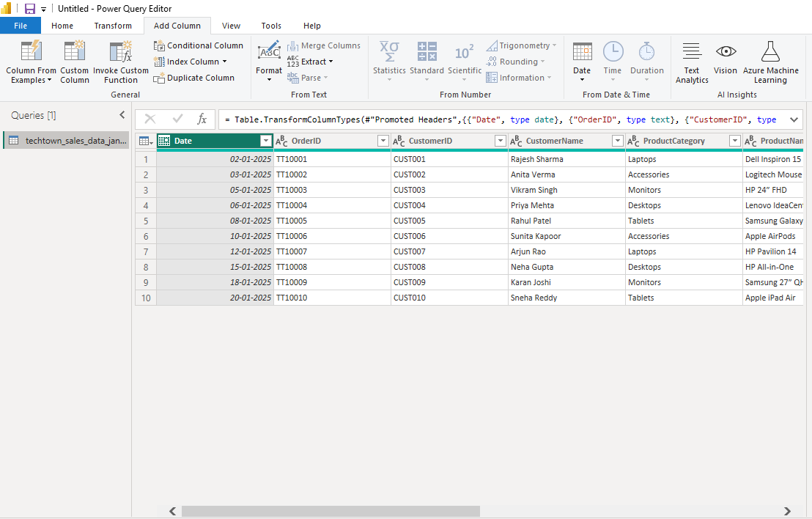The image size is (812, 519).
Task: Click the Invoke Custom Function icon
Action: pyautogui.click(x=120, y=52)
